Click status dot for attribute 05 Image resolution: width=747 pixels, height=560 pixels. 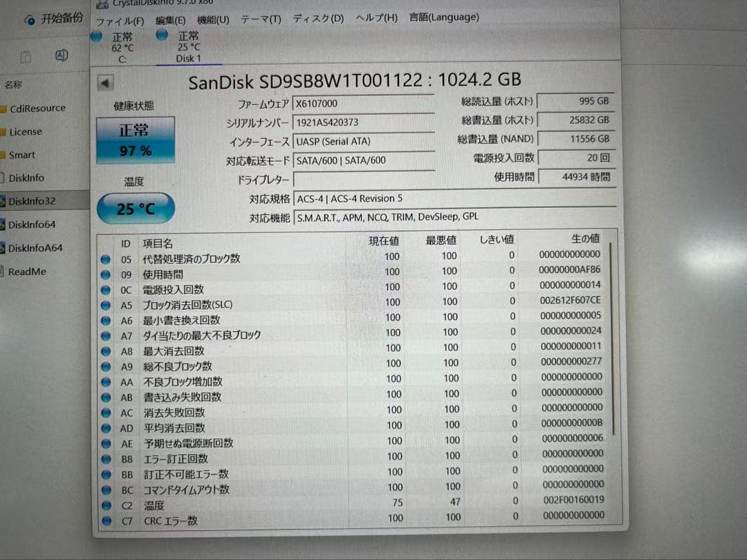tap(106, 259)
